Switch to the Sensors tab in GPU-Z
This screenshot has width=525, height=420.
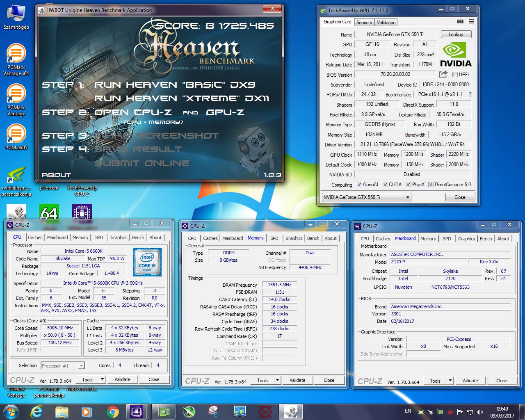click(364, 23)
